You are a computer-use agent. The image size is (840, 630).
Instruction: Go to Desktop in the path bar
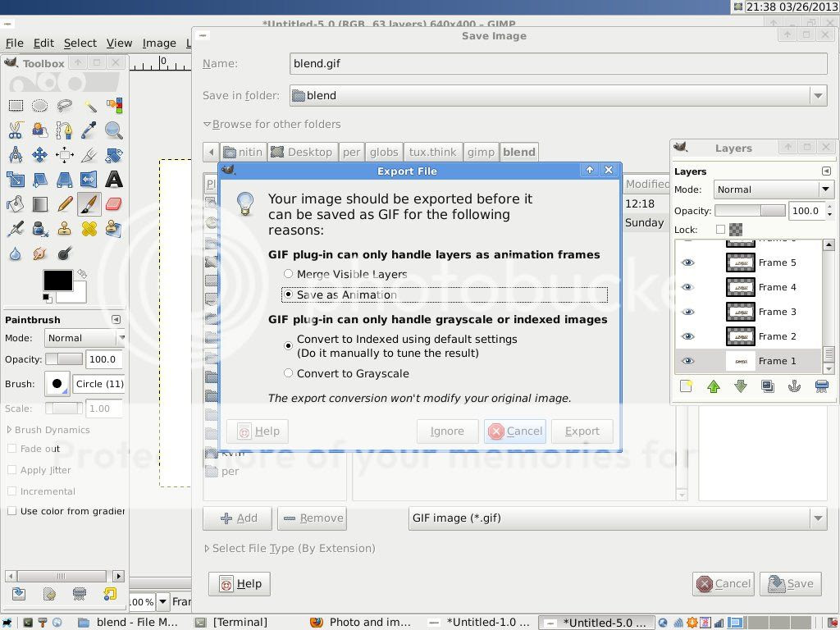(x=303, y=152)
